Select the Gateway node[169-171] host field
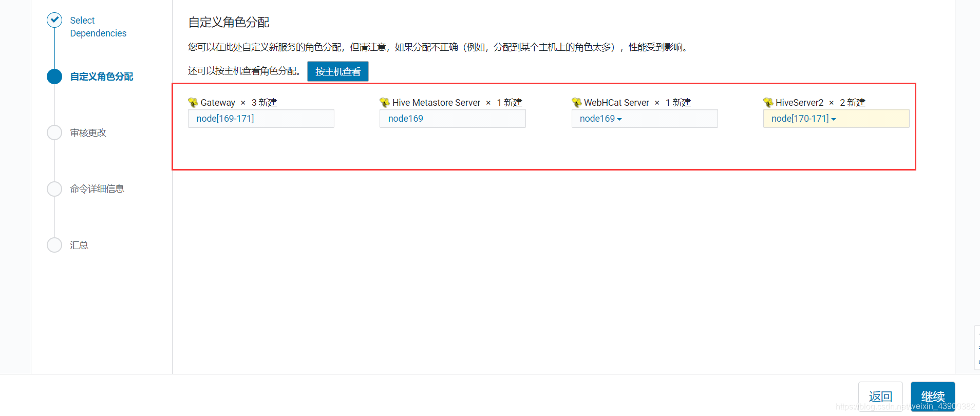Screen dimensions: 980x416 coord(261,119)
